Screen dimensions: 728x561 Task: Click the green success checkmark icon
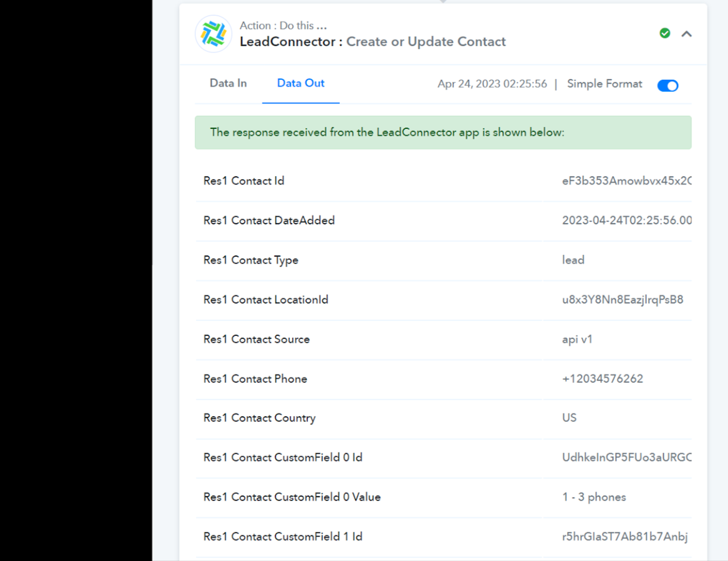[x=665, y=34]
